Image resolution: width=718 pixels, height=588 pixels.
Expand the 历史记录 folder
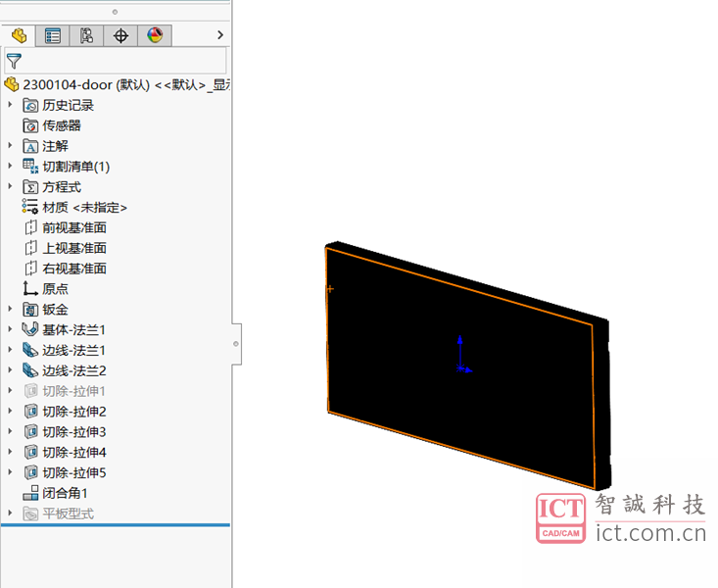[x=10, y=105]
